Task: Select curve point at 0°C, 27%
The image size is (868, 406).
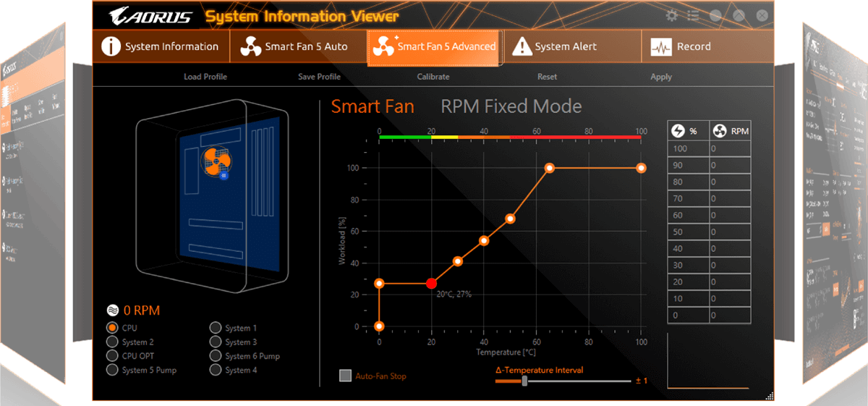Action: (379, 283)
